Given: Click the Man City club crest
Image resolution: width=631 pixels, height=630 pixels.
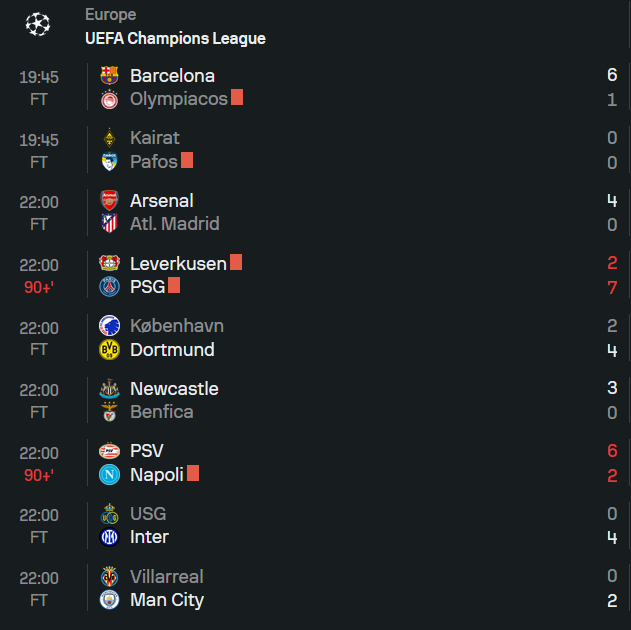Looking at the screenshot, I should tap(109, 600).
